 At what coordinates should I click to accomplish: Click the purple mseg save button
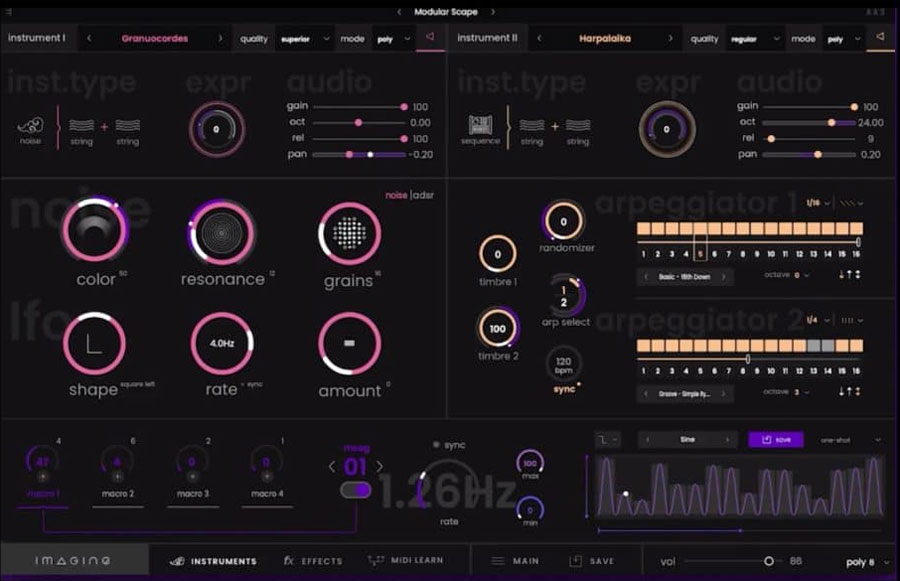coord(775,440)
